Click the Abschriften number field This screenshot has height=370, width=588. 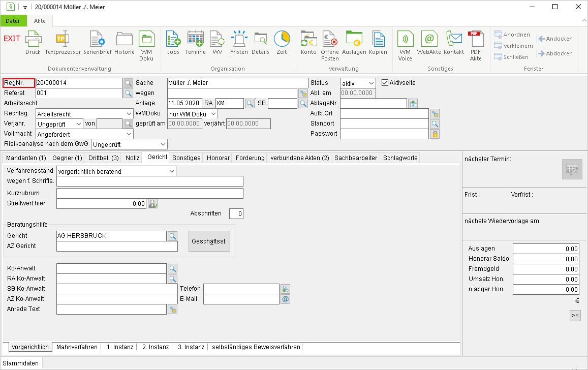pyautogui.click(x=236, y=213)
